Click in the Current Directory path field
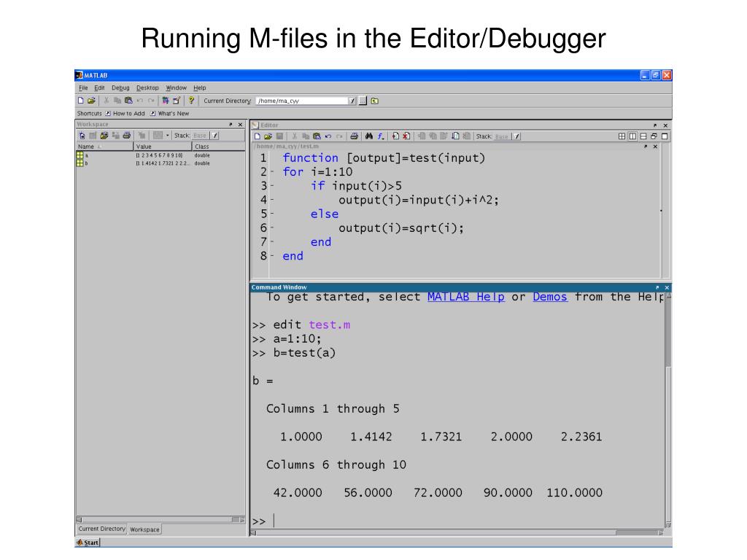The width and height of the screenshot is (747, 560). [302, 101]
